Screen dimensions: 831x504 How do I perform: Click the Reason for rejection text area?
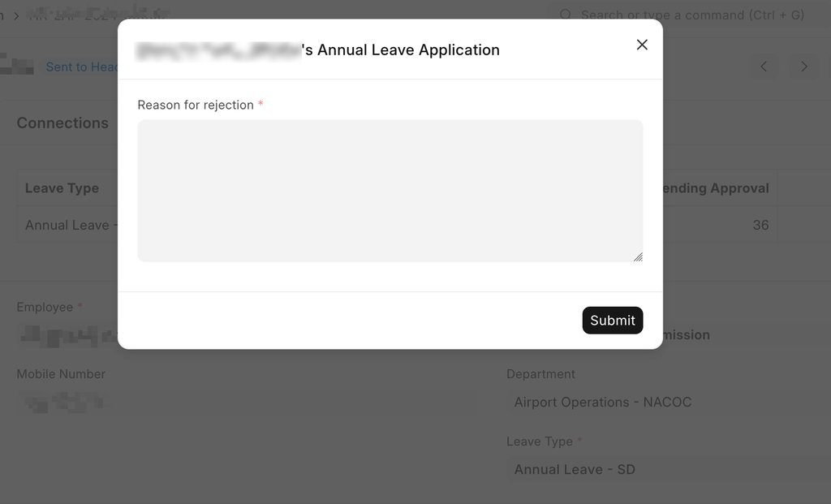(390, 191)
